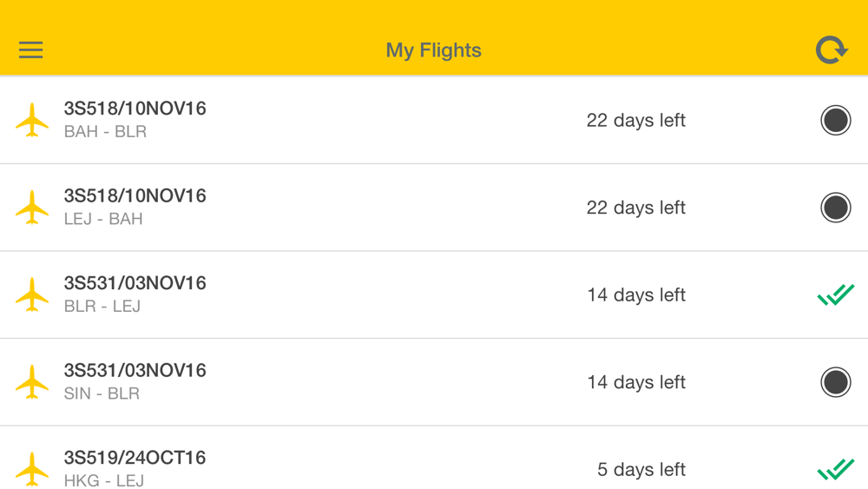Open the hamburger menu
Image resolution: width=868 pixels, height=489 pixels.
point(31,50)
